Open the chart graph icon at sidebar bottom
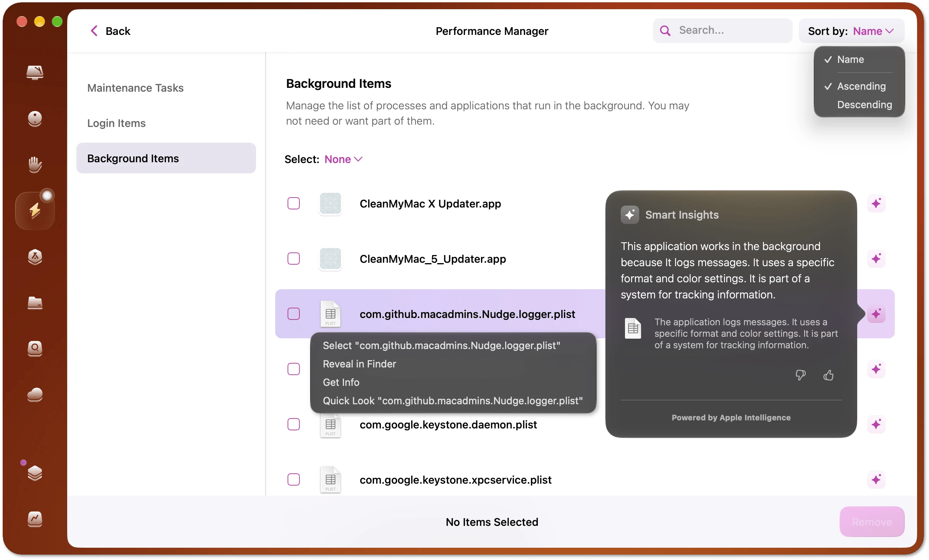This screenshot has width=929, height=560. (35, 519)
